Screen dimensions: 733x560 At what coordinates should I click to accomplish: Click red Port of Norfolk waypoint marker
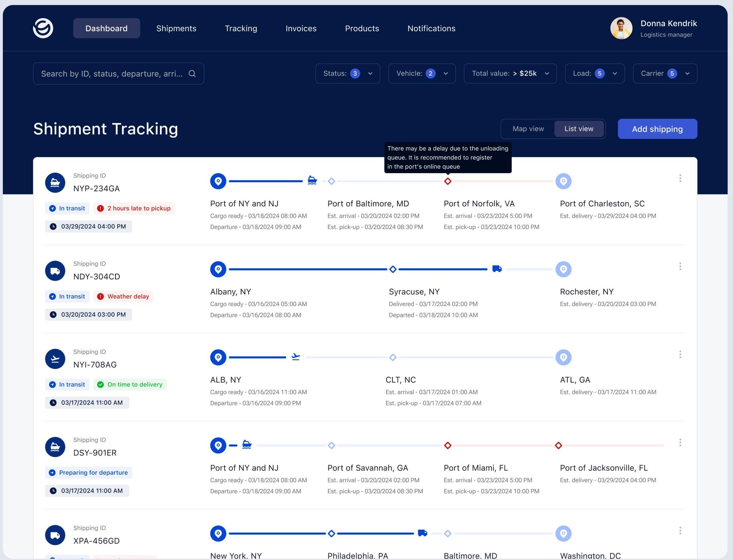(448, 181)
